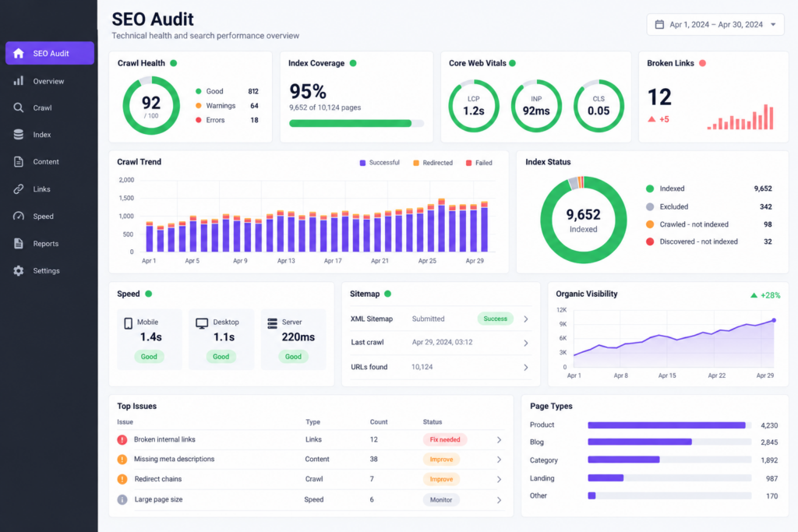
Task: Toggle the Failed series in Crawl Trend legend
Action: pyautogui.click(x=479, y=163)
